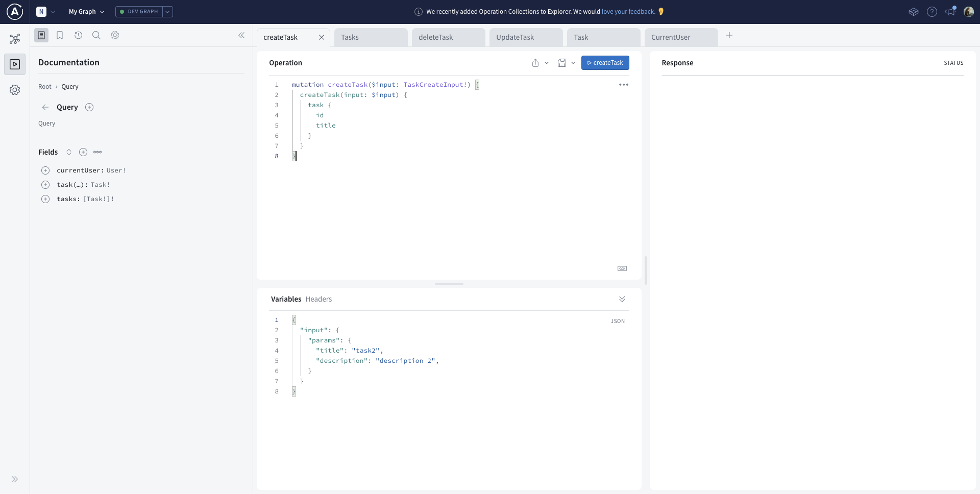Image resolution: width=980 pixels, height=494 pixels.
Task: Toggle the task(…) field into the query
Action: [45, 185]
